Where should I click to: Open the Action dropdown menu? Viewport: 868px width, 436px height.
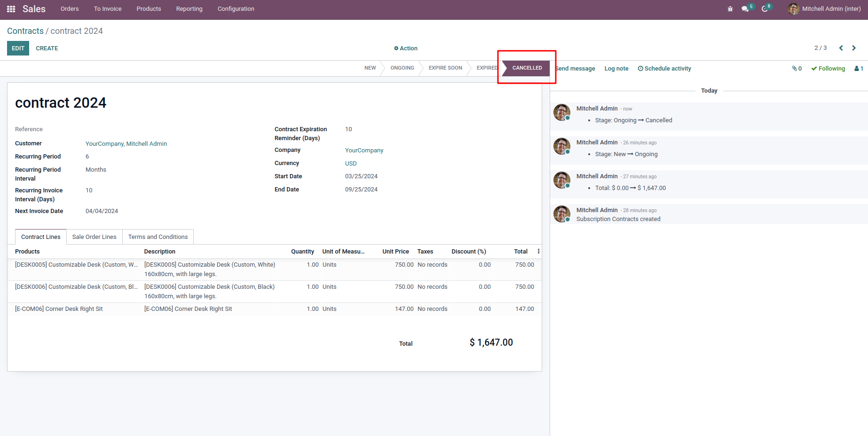pos(405,48)
